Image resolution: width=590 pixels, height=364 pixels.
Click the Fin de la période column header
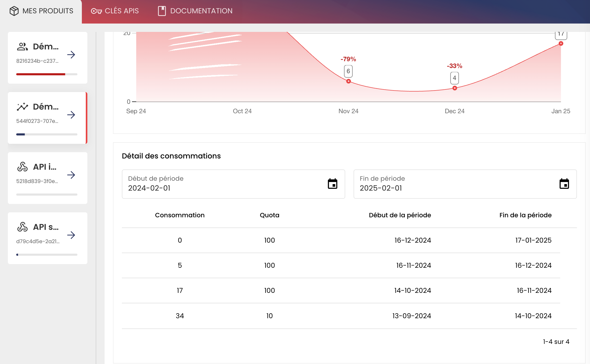pos(525,215)
